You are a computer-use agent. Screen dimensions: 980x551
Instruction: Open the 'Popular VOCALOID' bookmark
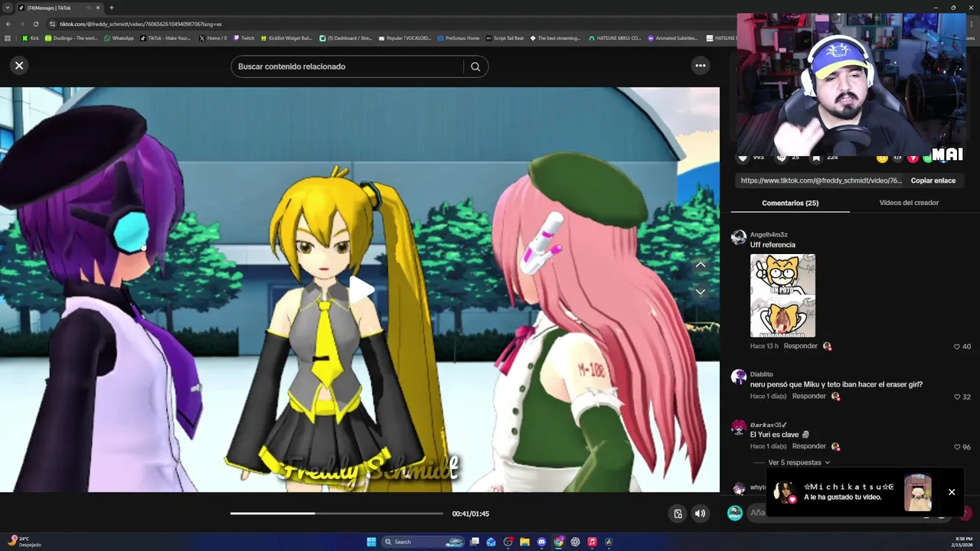(x=405, y=37)
